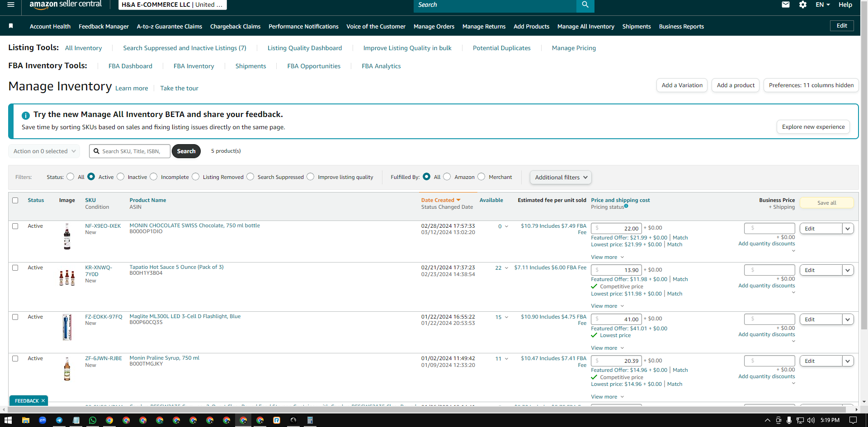The width and height of the screenshot is (868, 427).
Task: Tick the select-all checkbox in table header
Action: [15, 200]
